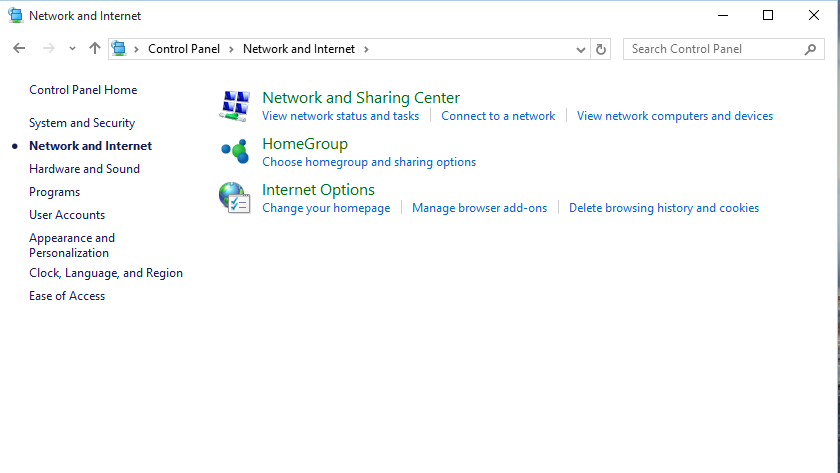Go back with the left arrow
This screenshot has height=473, width=840.
[x=19, y=49]
